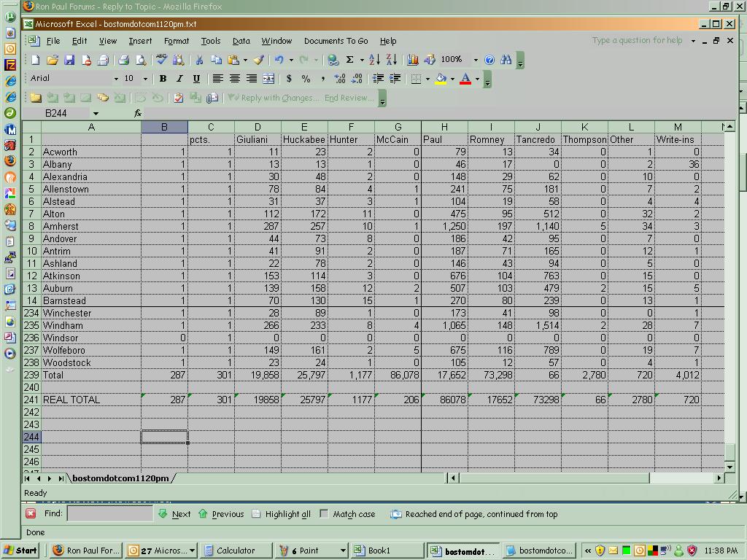
Task: Apply percent style
Action: click(306, 79)
